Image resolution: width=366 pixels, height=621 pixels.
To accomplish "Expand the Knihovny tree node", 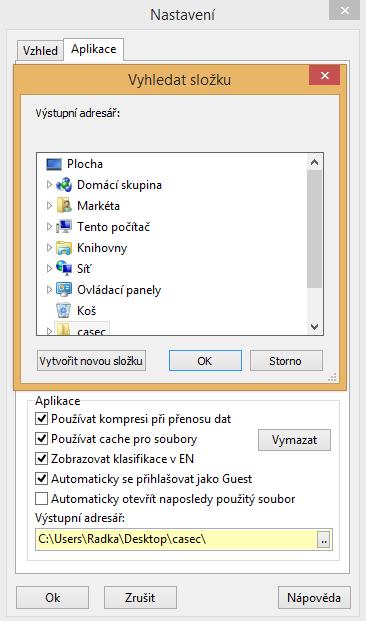I will click(49, 248).
